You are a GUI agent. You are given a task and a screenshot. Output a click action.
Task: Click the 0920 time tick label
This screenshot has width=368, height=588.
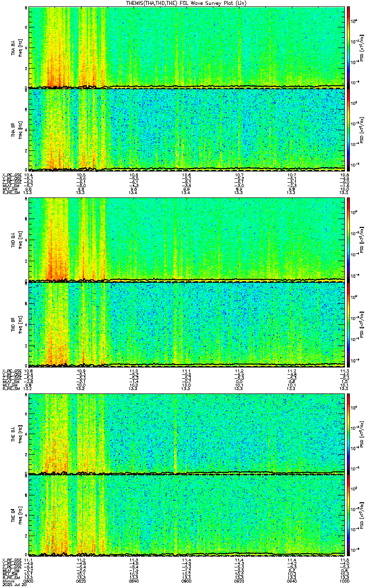[239, 581]
